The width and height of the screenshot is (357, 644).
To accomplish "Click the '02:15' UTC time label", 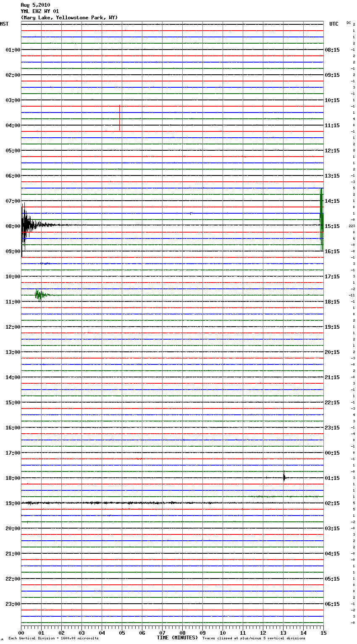I will 332,503.
